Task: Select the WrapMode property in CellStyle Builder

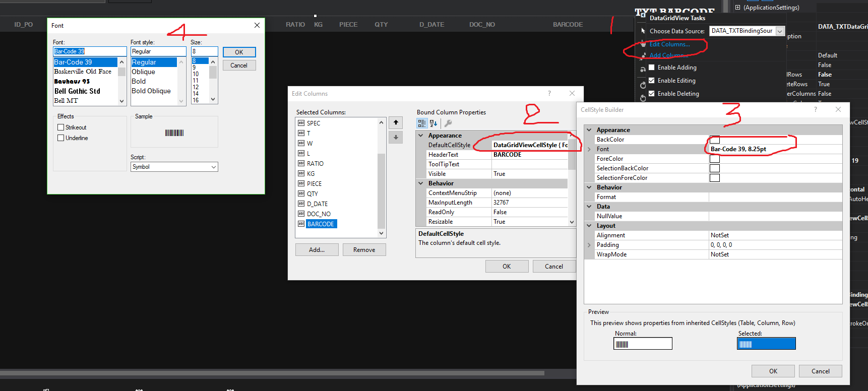Action: coord(718,254)
